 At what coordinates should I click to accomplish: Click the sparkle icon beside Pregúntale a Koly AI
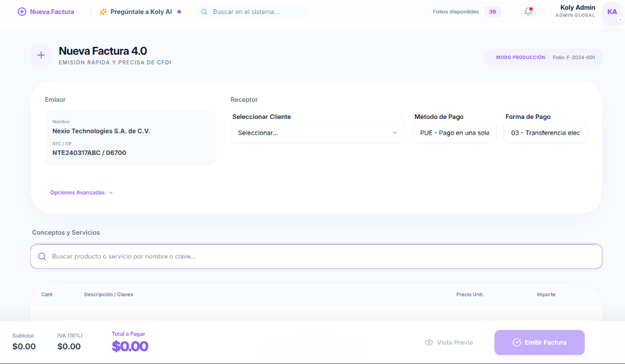pos(104,12)
